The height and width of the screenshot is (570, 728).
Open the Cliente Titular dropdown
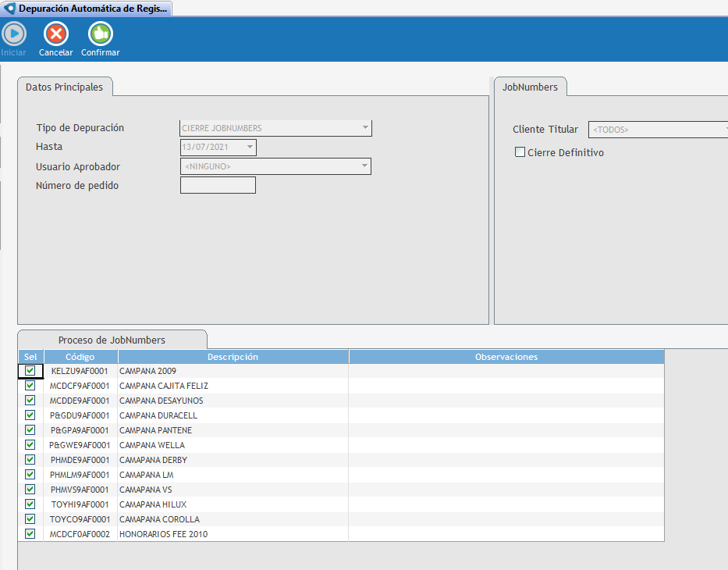click(725, 130)
